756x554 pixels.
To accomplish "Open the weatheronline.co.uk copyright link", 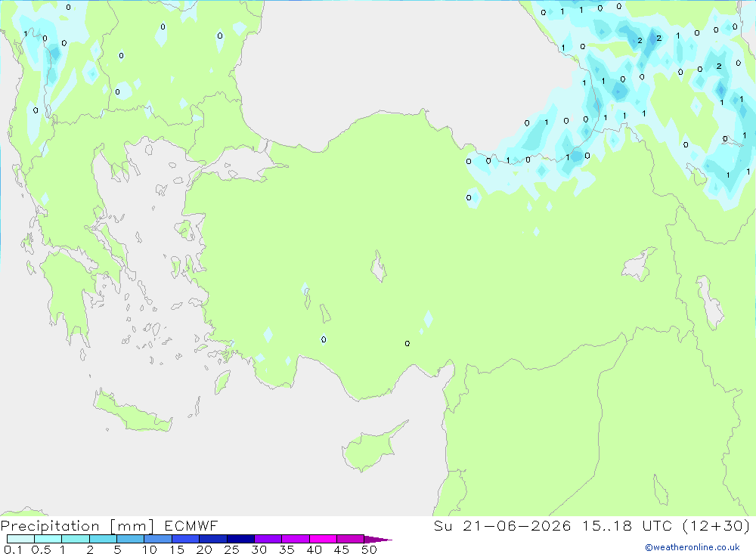I will (x=692, y=547).
